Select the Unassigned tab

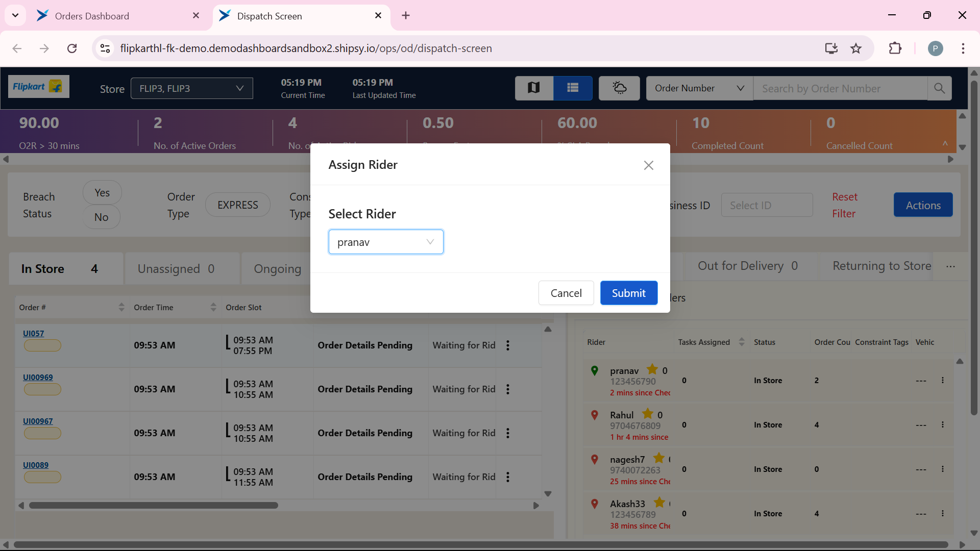(x=182, y=268)
